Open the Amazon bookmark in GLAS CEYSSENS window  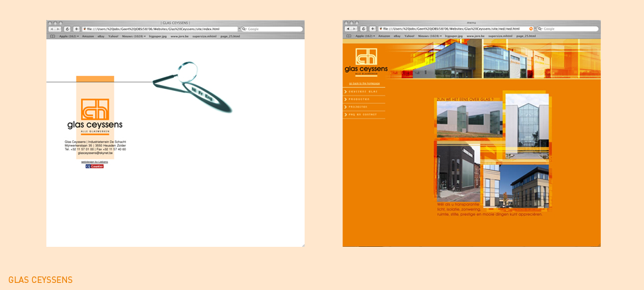coord(88,36)
